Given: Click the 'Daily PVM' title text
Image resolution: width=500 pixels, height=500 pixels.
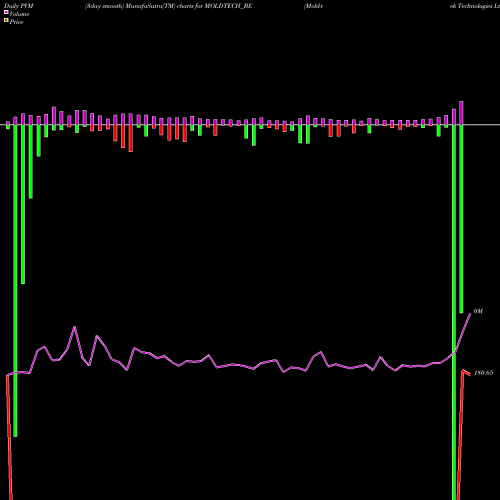Looking at the screenshot, I should click(19, 6).
